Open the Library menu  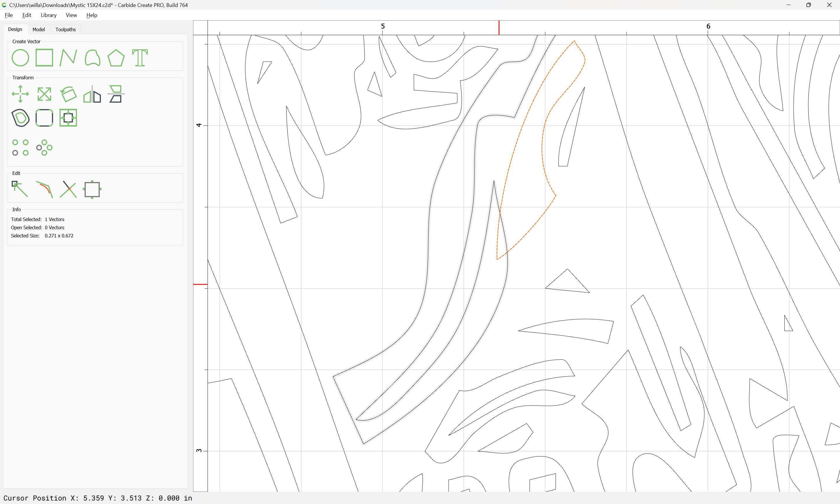click(x=48, y=15)
